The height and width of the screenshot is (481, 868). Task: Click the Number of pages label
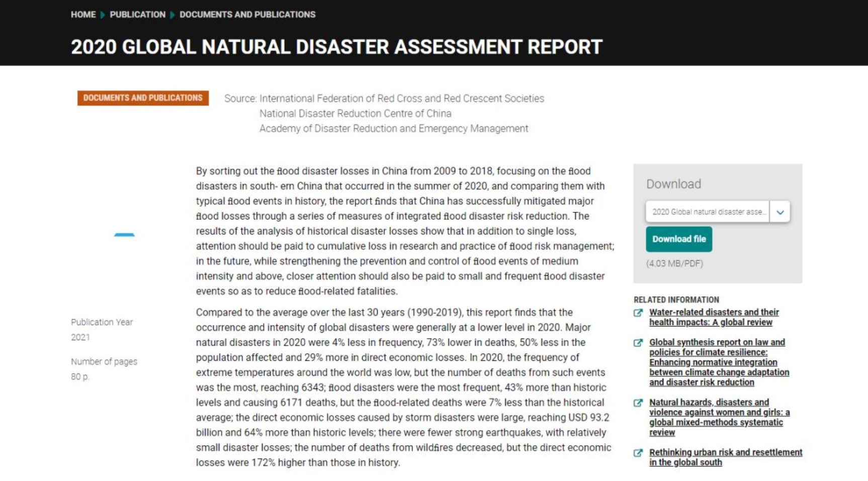click(104, 362)
